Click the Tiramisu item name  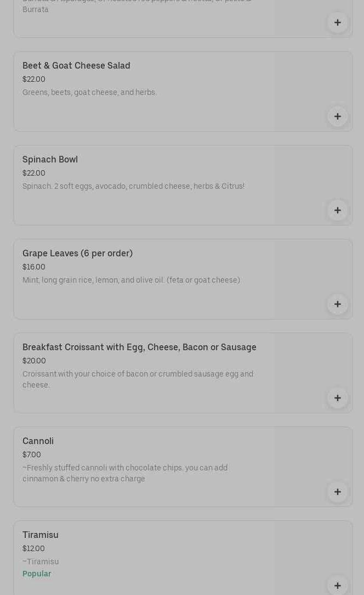[40, 535]
